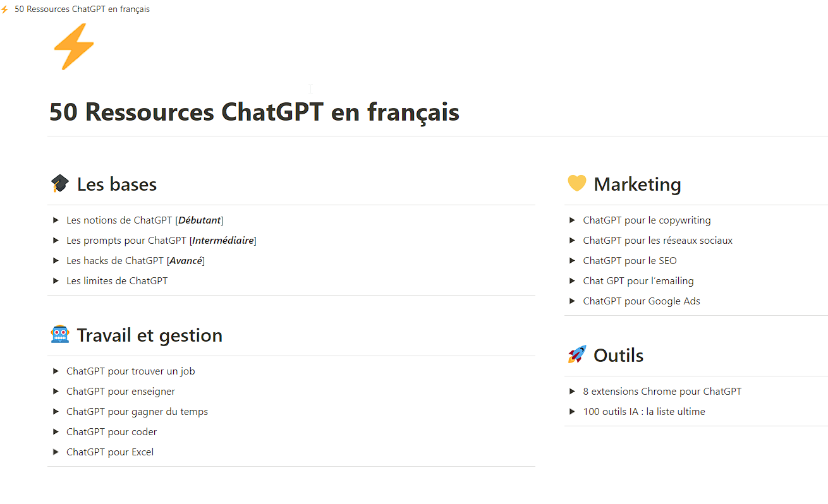
Task: Click the '50 Ressources ChatGPT en français' page heading
Action: (x=254, y=112)
